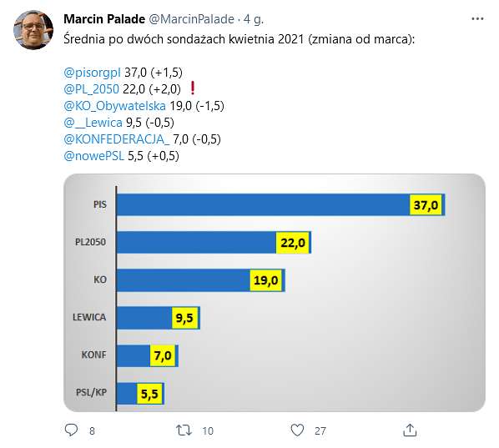Click the 4 g. timestamp
Viewport: 499px width, 448px height.
(254, 20)
